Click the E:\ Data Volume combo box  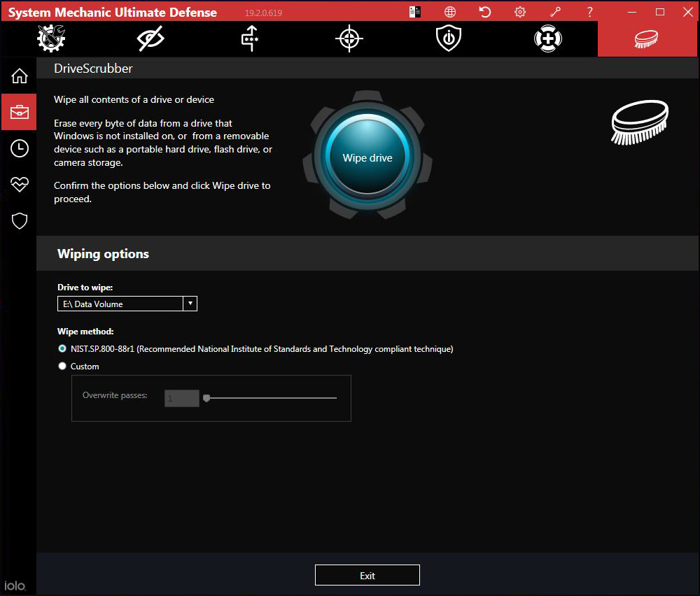click(x=127, y=304)
